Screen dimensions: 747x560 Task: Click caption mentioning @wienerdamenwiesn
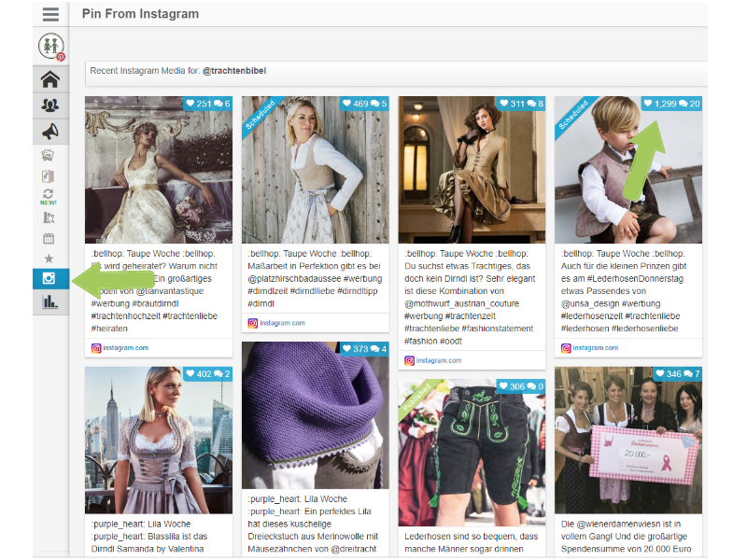pyautogui.click(x=626, y=536)
